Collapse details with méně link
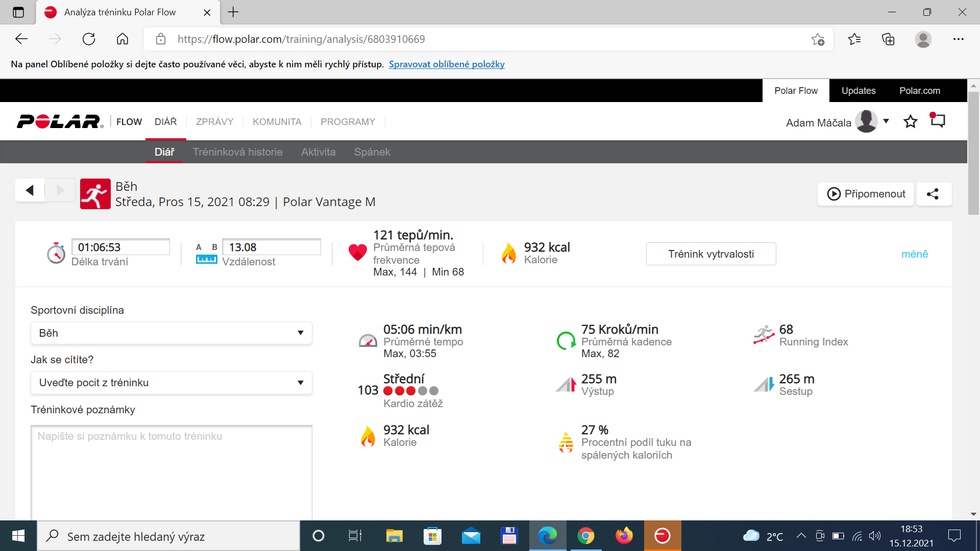980x551 pixels. coord(914,254)
